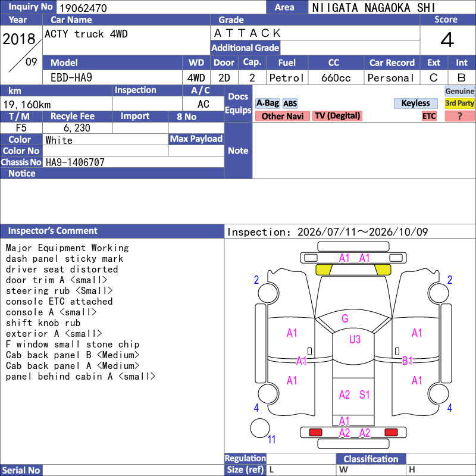Click the ABS equipment badge

click(x=290, y=104)
